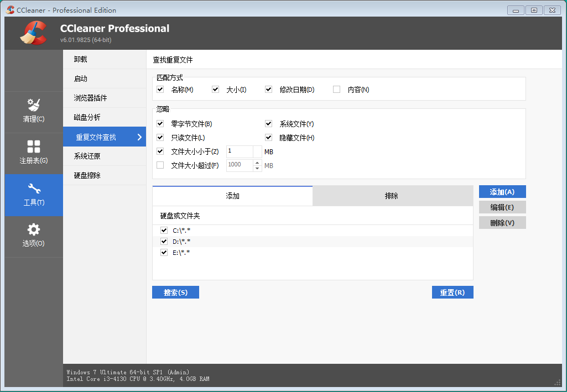Toggle the 名称 match checkbox
This screenshot has width=567, height=392.
[160, 90]
